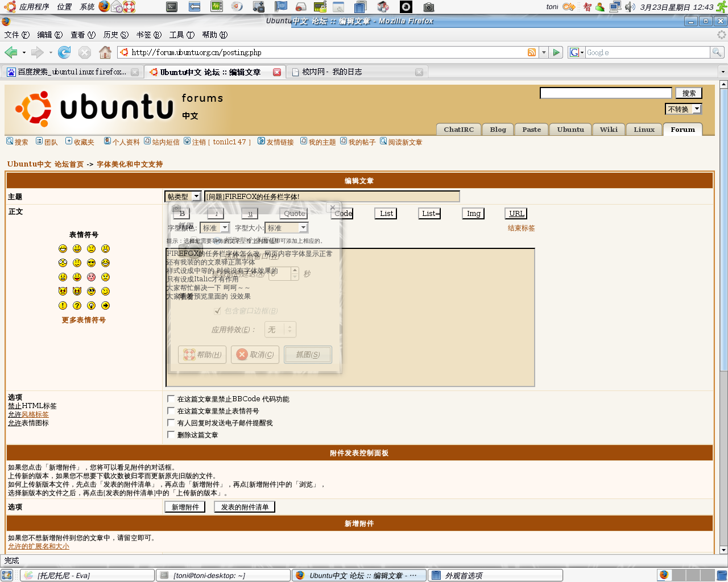Toggle 包含窗口边框 checkbox in screenshot dialog
The image size is (728, 582).
click(x=217, y=311)
